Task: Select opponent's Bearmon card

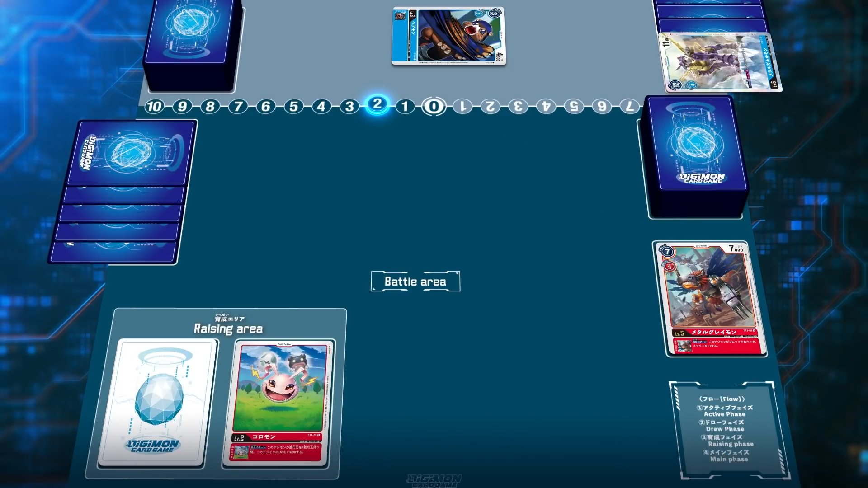Action: tap(448, 36)
